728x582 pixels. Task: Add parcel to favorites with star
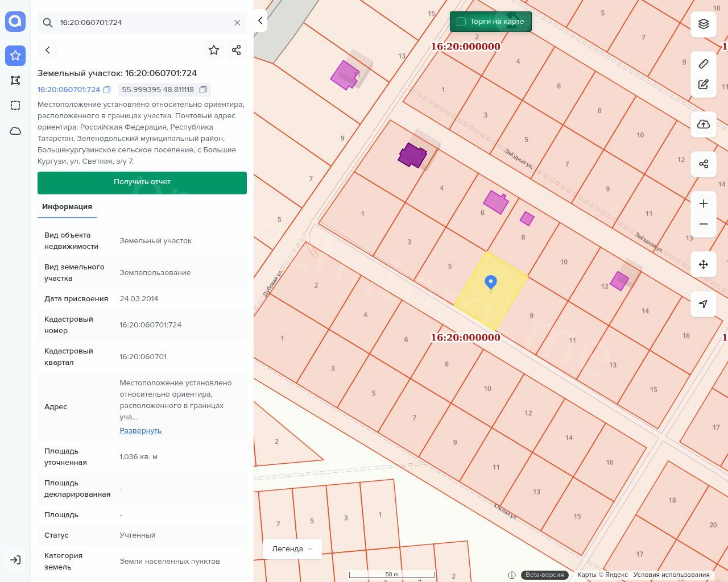pyautogui.click(x=214, y=50)
